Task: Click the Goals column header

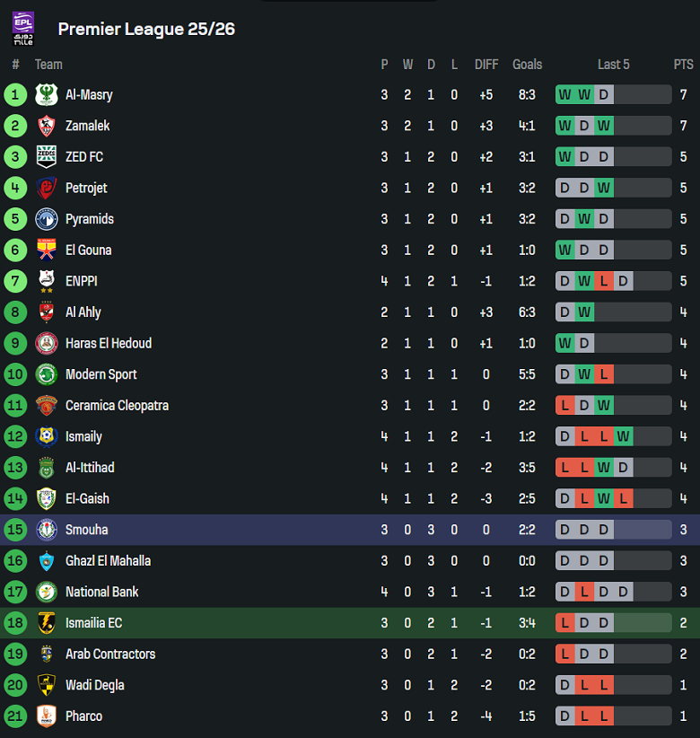Action: (x=527, y=65)
